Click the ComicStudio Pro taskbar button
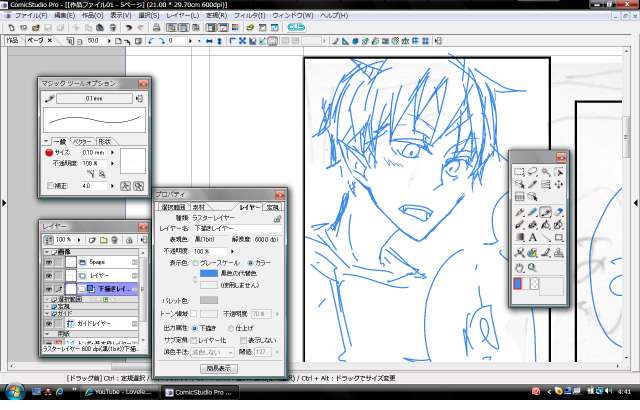Viewport: 640px width, 410px height. tap(199, 392)
